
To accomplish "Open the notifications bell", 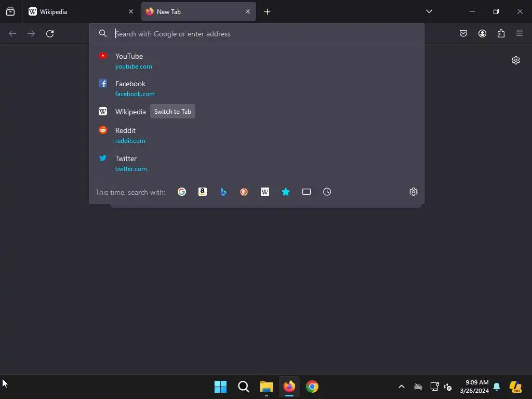I will point(497,387).
